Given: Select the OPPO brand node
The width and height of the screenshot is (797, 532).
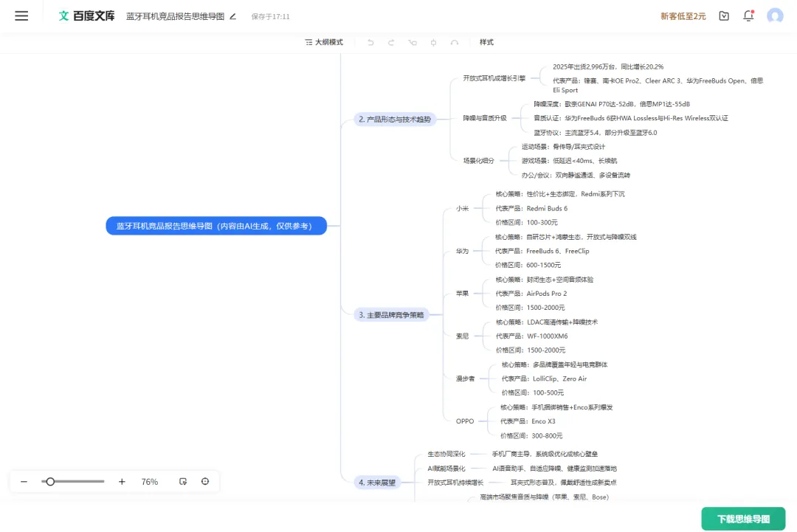Looking at the screenshot, I should pyautogui.click(x=465, y=421).
